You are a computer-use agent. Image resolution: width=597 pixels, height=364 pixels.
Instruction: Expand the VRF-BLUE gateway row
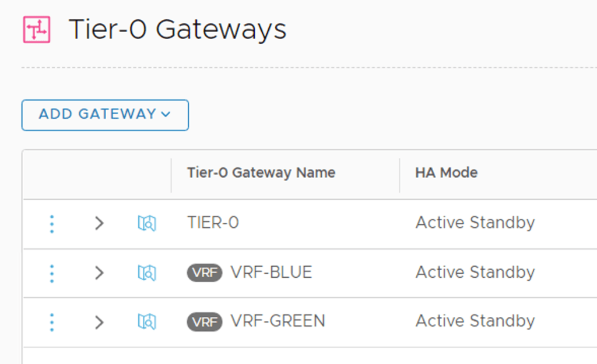click(x=99, y=273)
